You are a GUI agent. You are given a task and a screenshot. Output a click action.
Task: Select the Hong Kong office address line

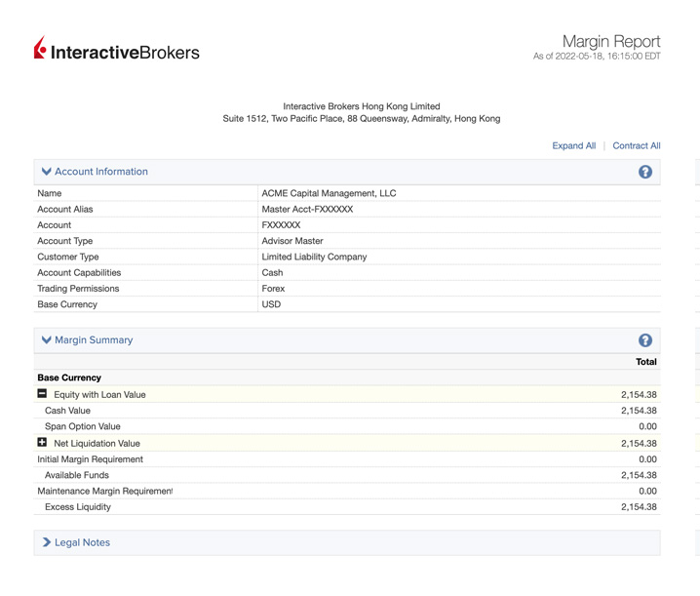point(361,119)
